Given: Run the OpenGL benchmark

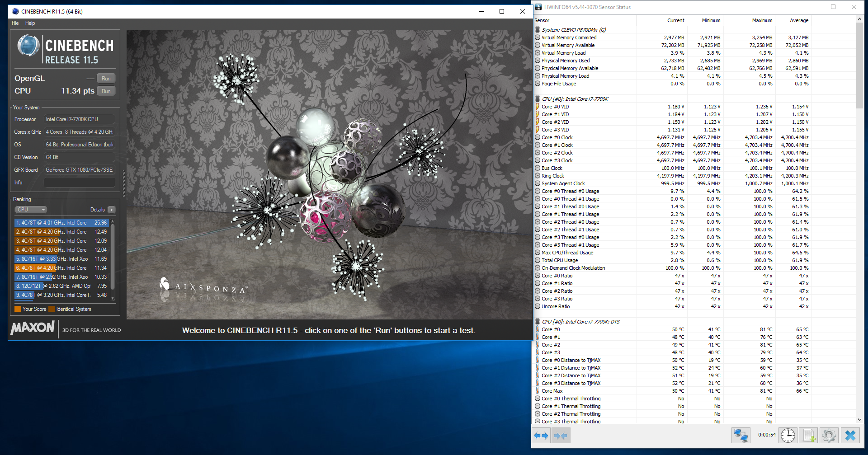Looking at the screenshot, I should 106,78.
